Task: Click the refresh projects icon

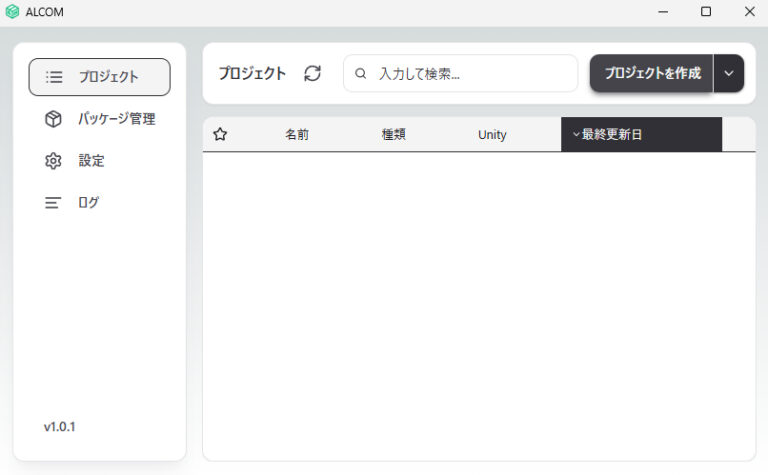Action: click(x=313, y=73)
